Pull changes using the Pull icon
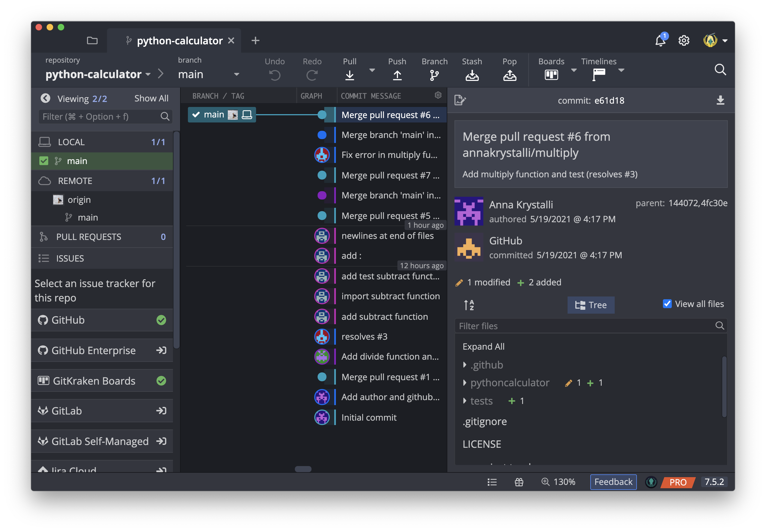 coord(349,75)
